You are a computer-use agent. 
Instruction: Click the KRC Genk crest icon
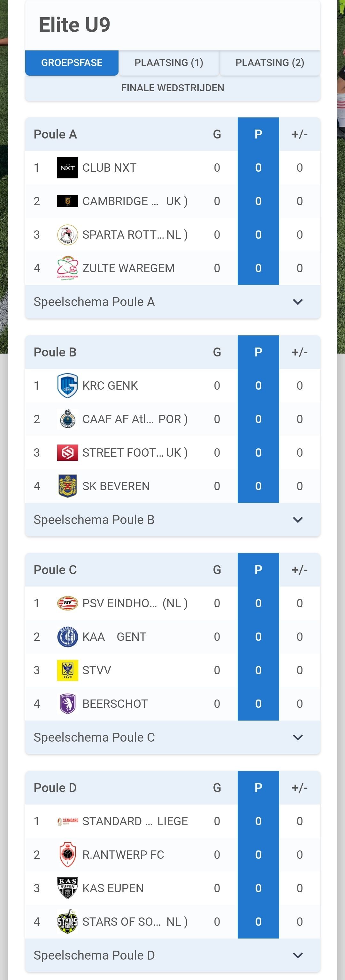(67, 385)
